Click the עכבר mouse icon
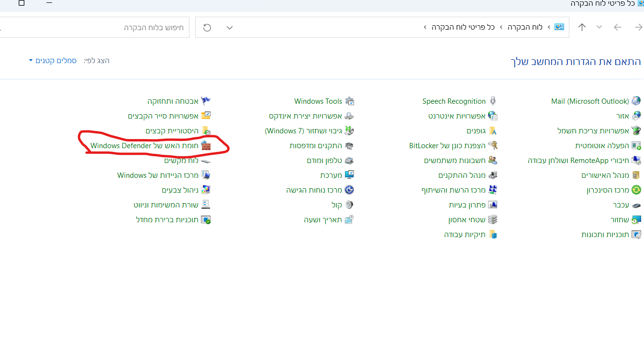 click(636, 205)
